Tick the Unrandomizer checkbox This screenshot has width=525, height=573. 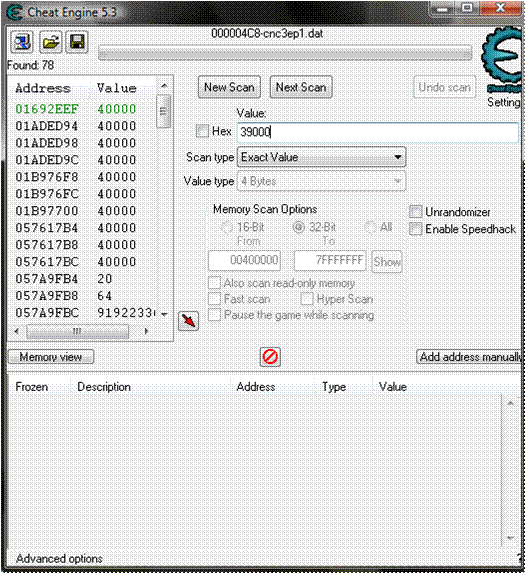(415, 212)
